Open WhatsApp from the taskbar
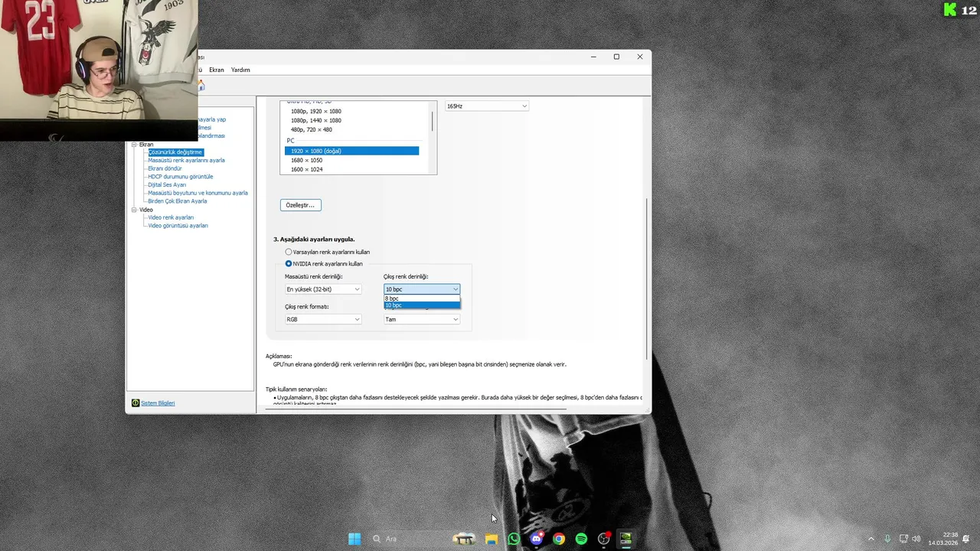The image size is (980, 551). (x=514, y=539)
